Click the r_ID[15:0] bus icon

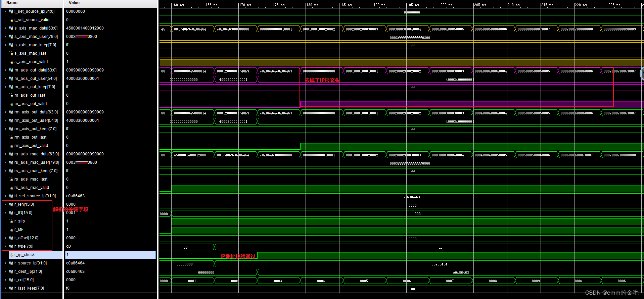(11, 213)
